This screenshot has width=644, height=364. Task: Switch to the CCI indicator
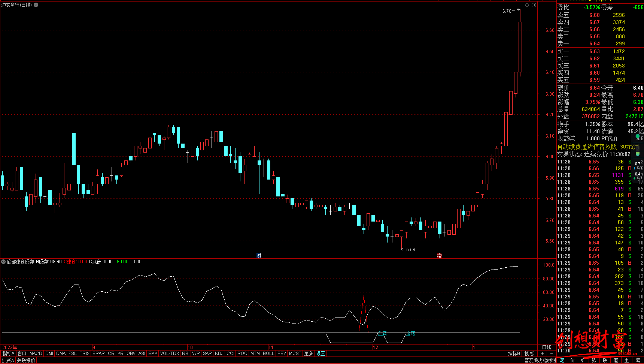click(231, 354)
